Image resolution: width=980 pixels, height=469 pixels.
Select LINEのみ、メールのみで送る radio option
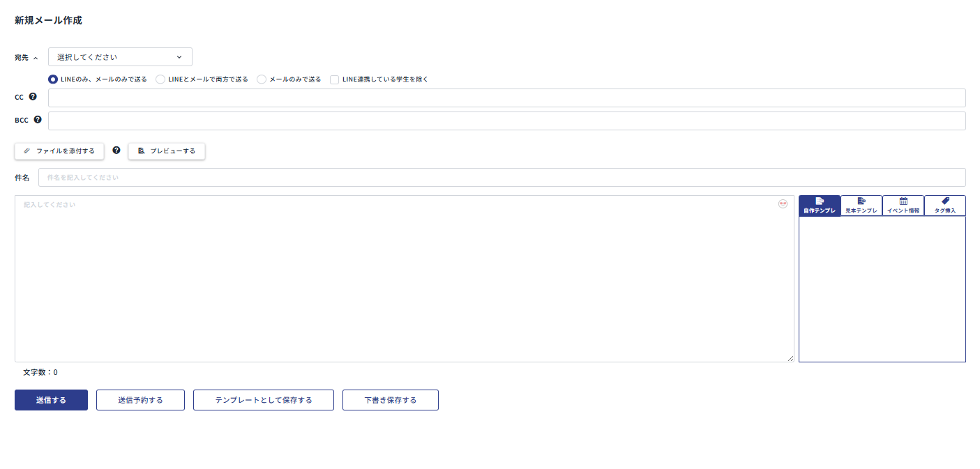tap(53, 79)
